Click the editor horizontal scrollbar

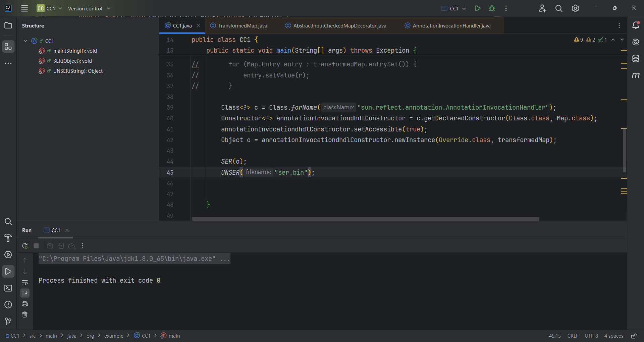click(365, 219)
